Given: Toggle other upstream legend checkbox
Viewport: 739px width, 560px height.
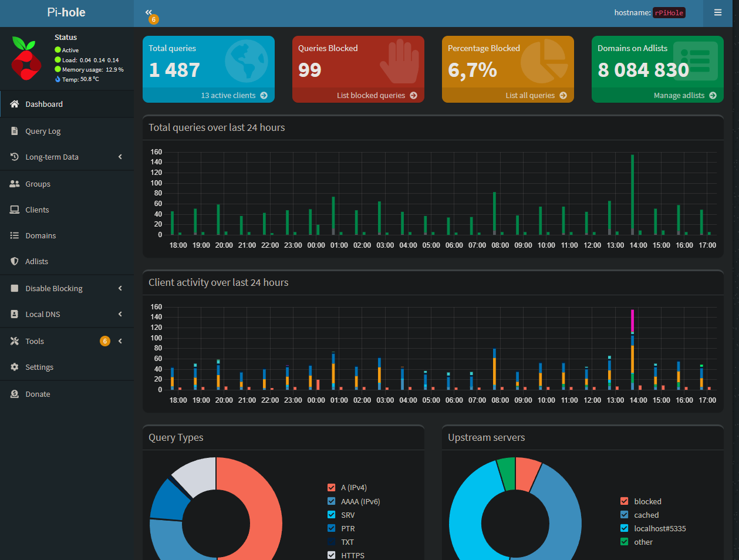Looking at the screenshot, I should pyautogui.click(x=625, y=542).
